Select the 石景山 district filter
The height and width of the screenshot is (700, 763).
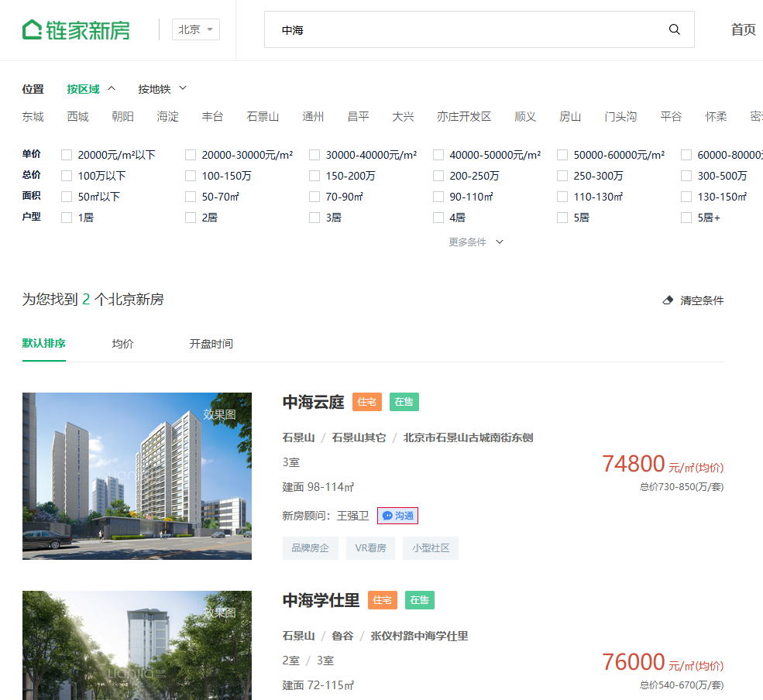click(x=263, y=117)
